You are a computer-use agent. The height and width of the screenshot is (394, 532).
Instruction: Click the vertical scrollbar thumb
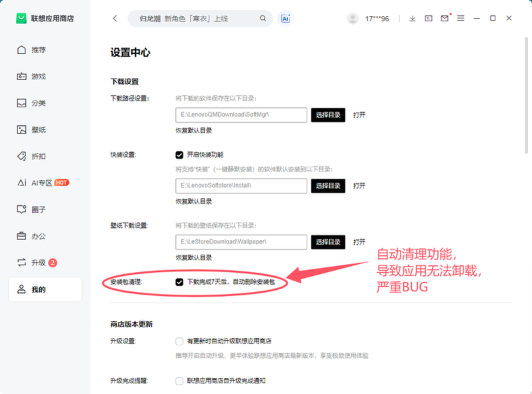pyautogui.click(x=526, y=95)
